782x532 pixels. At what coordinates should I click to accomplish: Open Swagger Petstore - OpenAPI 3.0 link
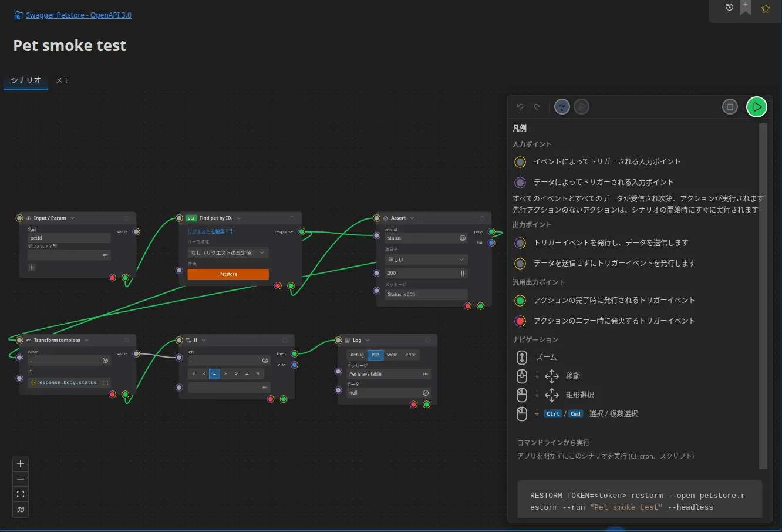(x=79, y=15)
